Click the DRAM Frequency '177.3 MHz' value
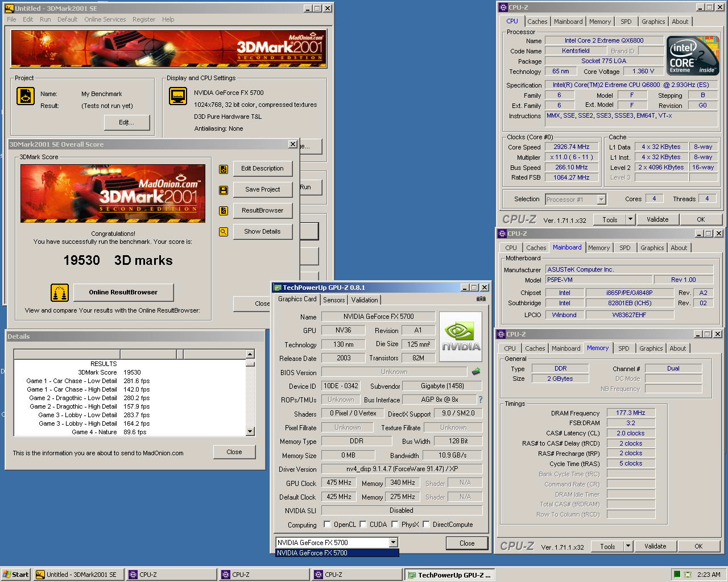 pos(630,413)
